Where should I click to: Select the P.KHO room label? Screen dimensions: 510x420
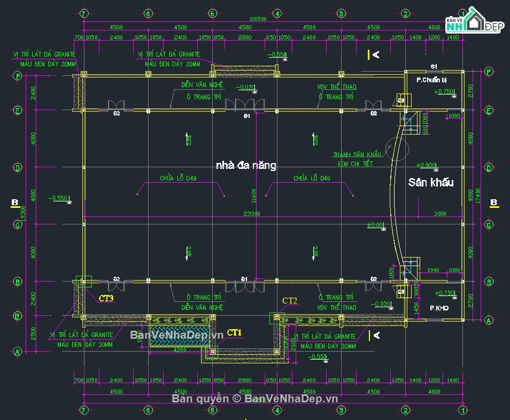[x=439, y=307]
